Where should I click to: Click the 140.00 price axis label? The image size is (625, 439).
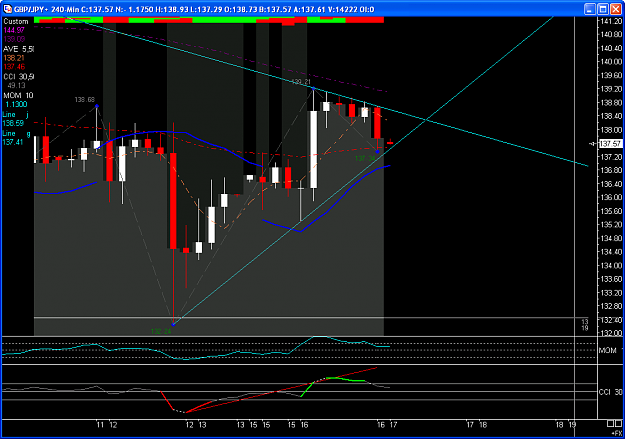coord(611,62)
